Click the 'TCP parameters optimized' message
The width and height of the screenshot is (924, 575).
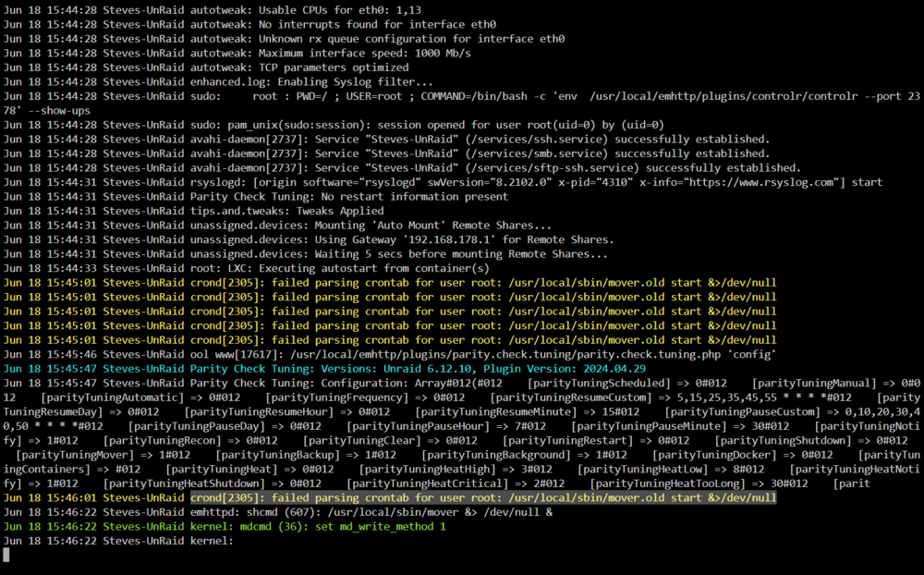pyautogui.click(x=334, y=67)
